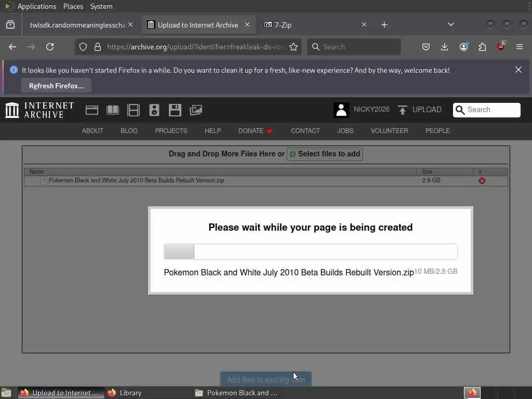
Task: Open the Firefox View tab-list icon
Action: [x=10, y=25]
